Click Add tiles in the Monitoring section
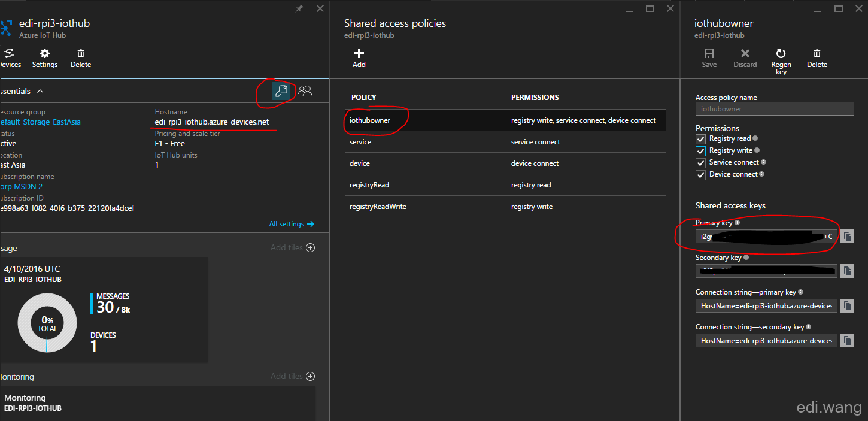The image size is (868, 421). point(292,376)
